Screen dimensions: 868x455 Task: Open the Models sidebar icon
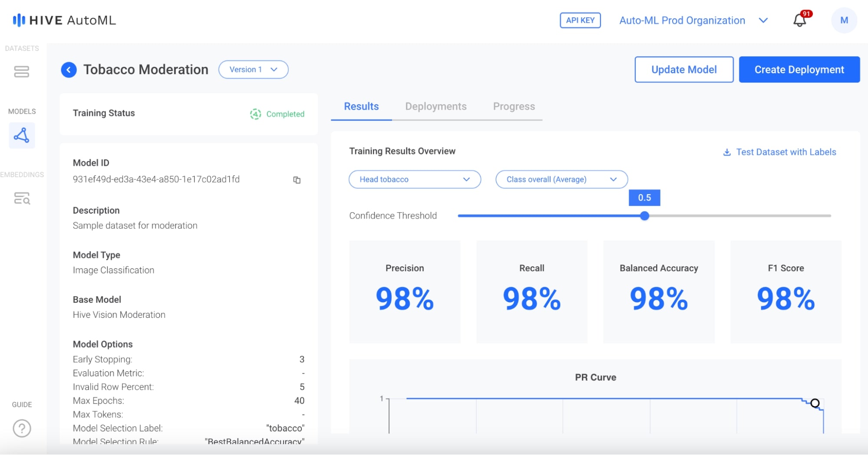pos(22,135)
